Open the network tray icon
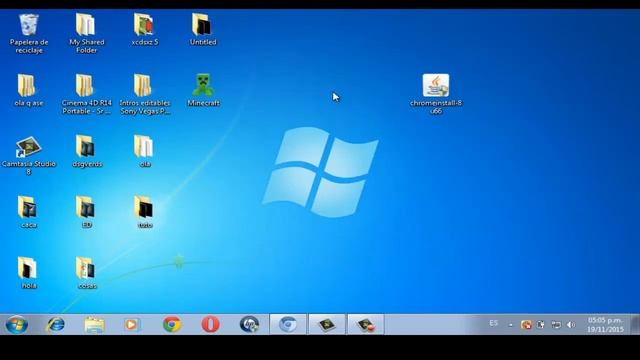Screen dimensions: 640x360 click(x=556, y=325)
